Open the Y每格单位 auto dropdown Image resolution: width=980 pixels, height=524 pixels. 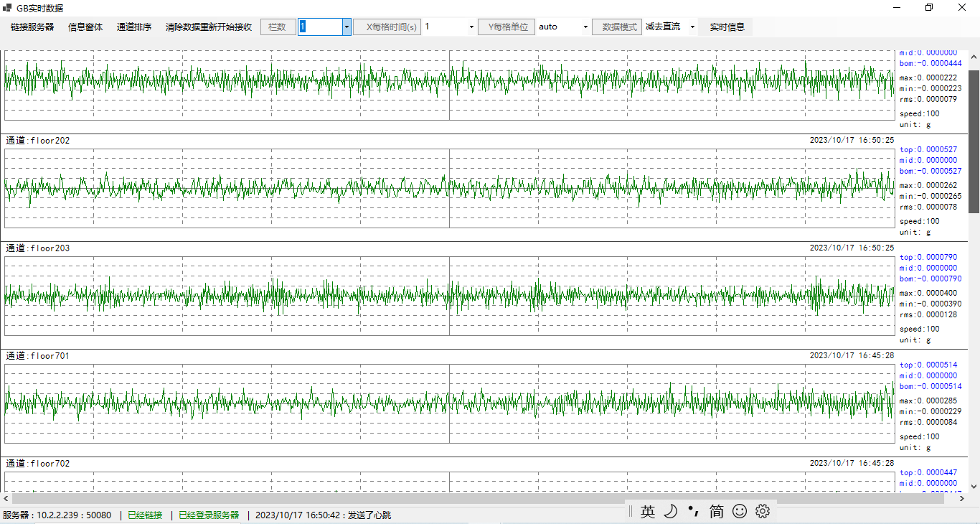click(585, 27)
